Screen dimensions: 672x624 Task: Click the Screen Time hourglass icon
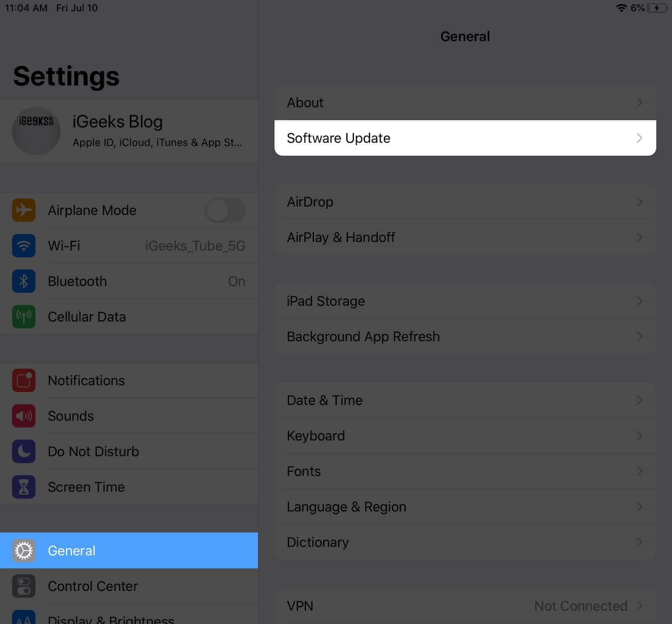tap(24, 487)
